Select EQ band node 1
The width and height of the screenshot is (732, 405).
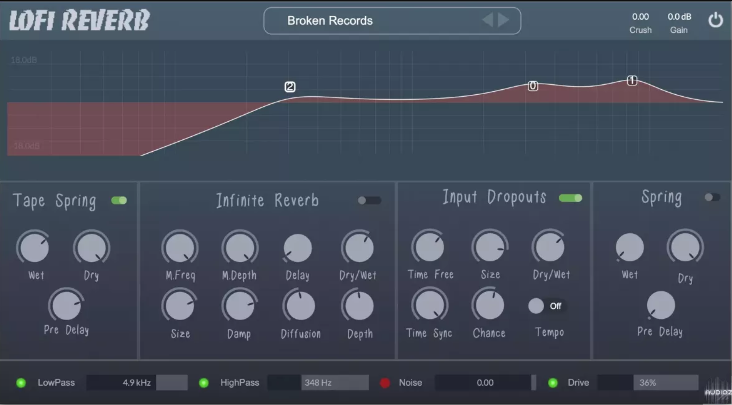click(x=632, y=81)
